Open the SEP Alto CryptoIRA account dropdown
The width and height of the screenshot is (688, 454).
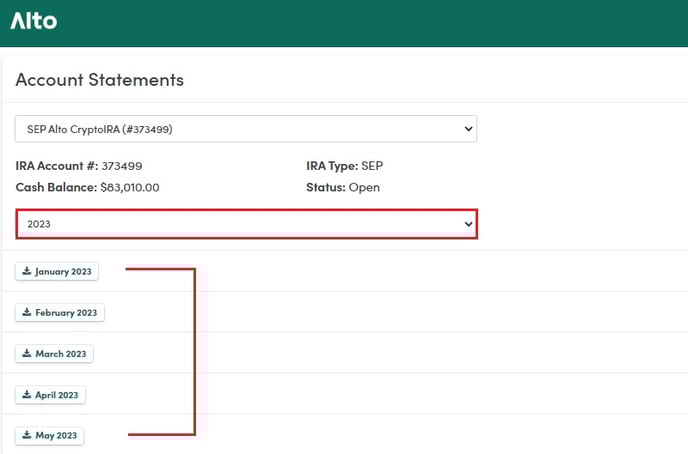[246, 129]
